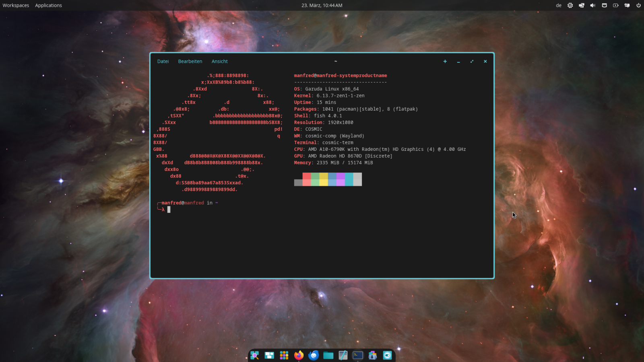Launch Thunderbird mail from the dock
Image resolution: width=644 pixels, height=362 pixels.
pos(314,355)
